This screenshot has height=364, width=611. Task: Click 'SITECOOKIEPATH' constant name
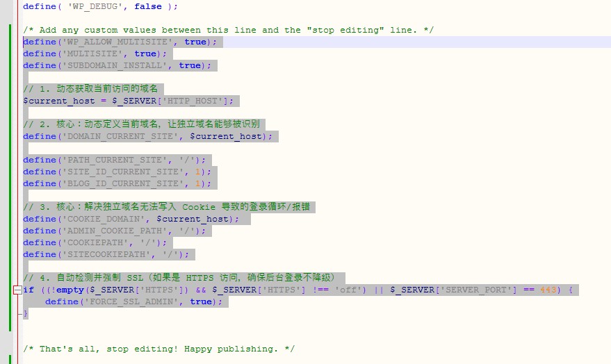click(x=106, y=254)
